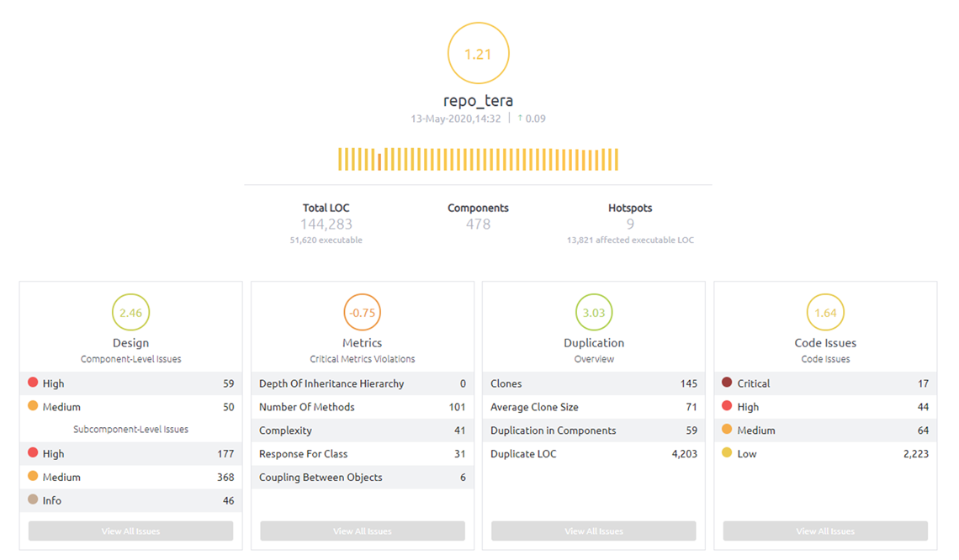Click the Critical issues count 17
The image size is (959, 560).
click(923, 383)
